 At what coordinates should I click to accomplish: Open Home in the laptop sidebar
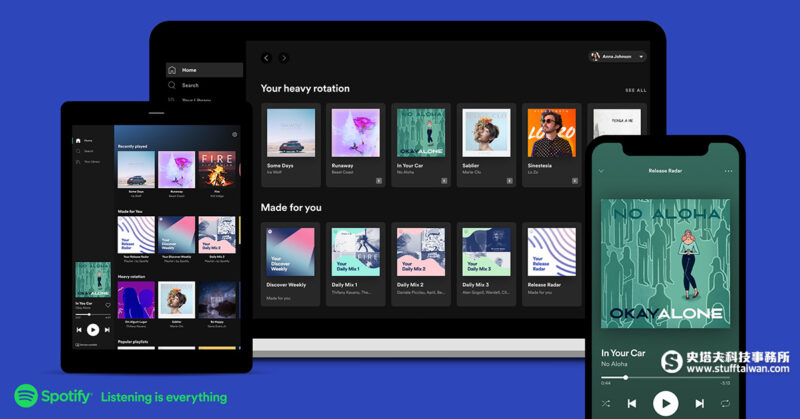(204, 70)
